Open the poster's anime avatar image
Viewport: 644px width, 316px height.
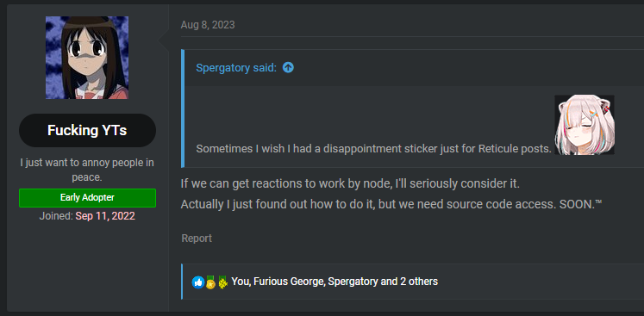87,58
